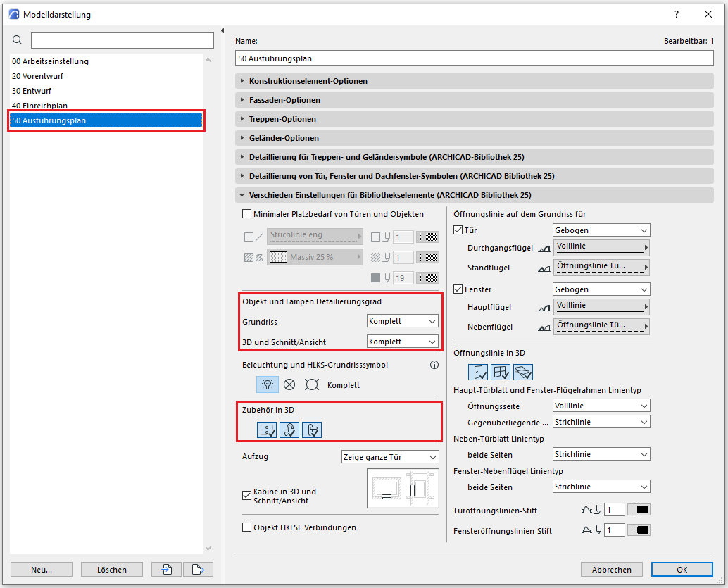Click the Neu... button
Screen dimensions: 728x588
point(41,569)
